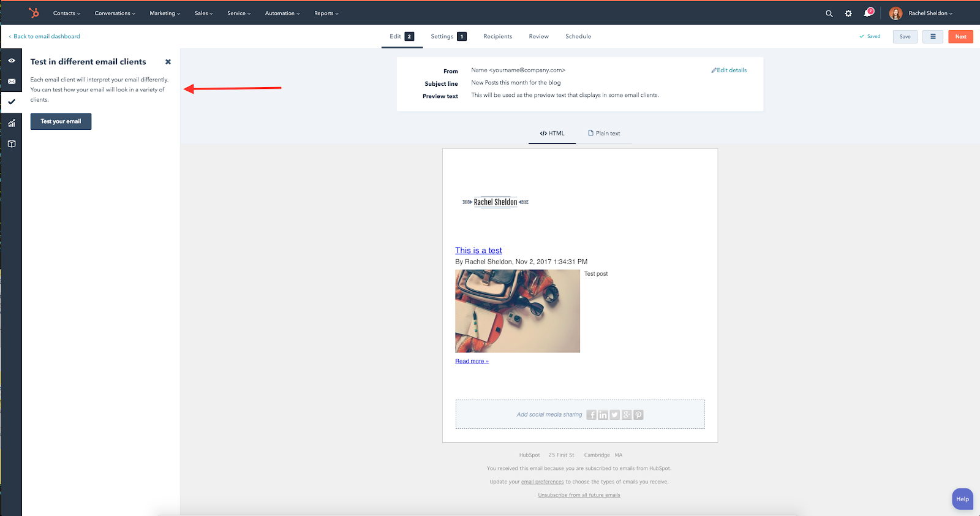This screenshot has height=516, width=980.
Task: Select the HTML view tab
Action: 552,134
